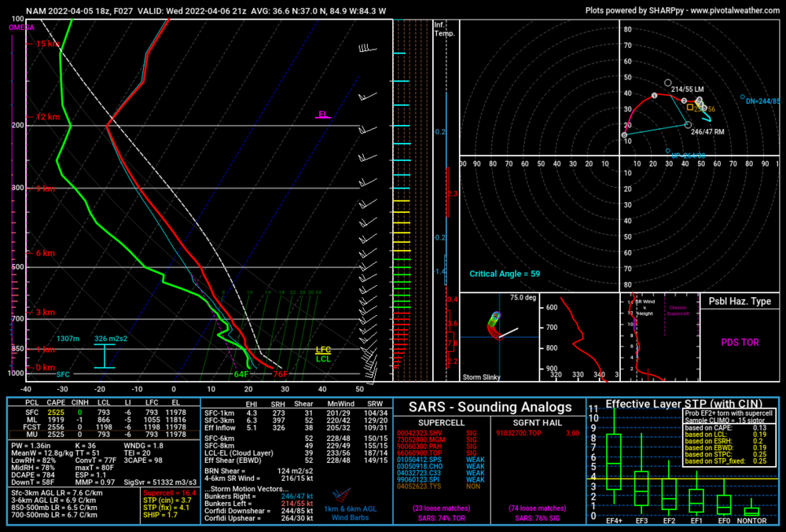The image size is (786, 532).
Task: Click the '75.0 deg' slinky angle text
Action: (x=523, y=298)
